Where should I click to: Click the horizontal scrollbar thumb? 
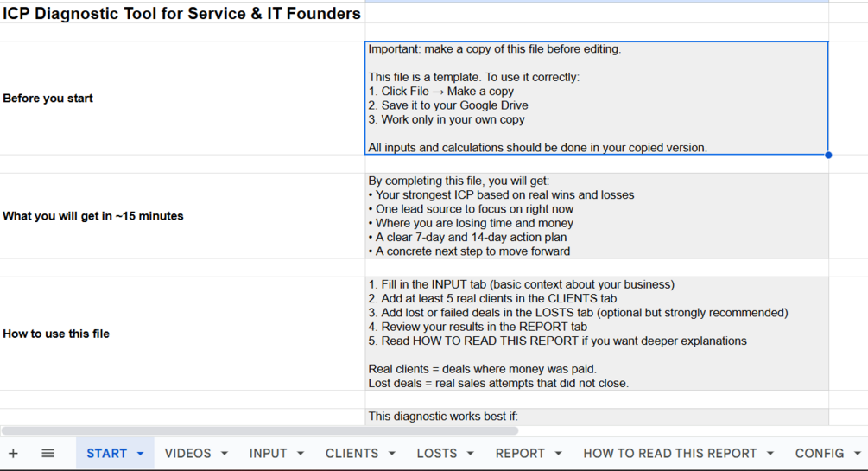[259, 430]
